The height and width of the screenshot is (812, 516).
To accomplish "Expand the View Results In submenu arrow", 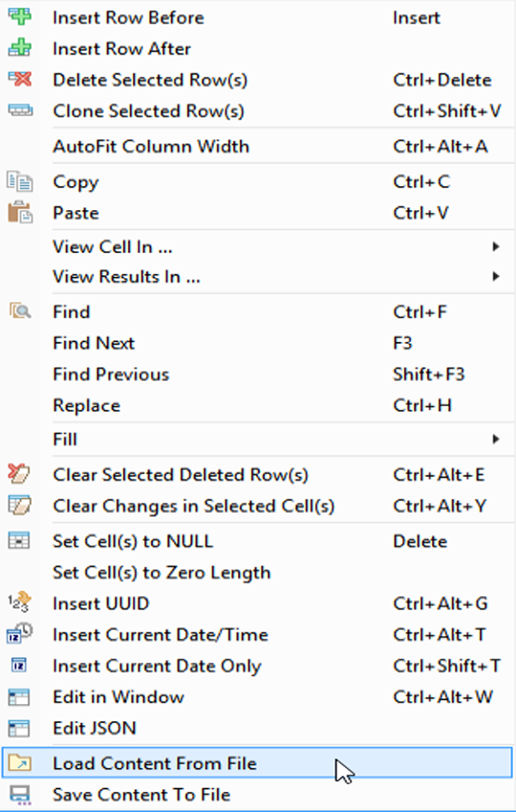I will point(496,276).
